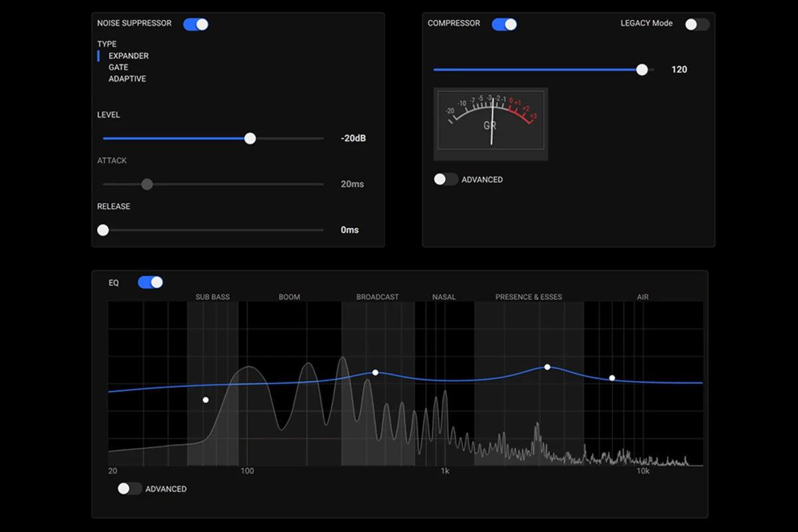This screenshot has height=532, width=798.
Task: Select the Presence & Esses EQ point
Action: [547, 367]
